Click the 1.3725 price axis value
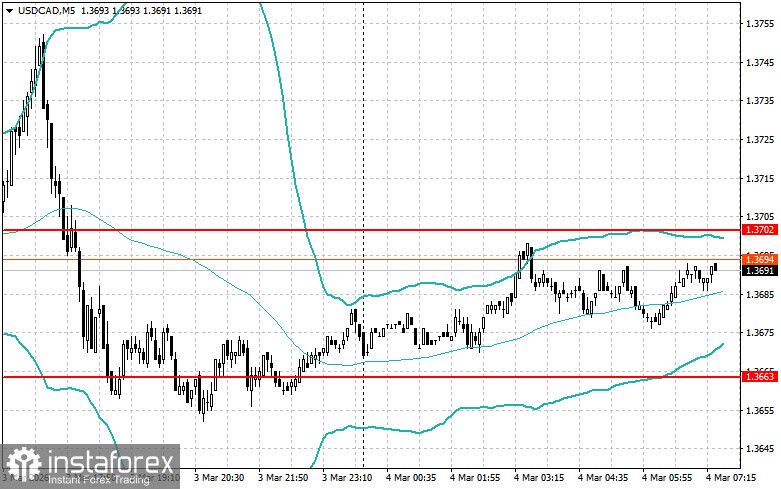This screenshot has width=781, height=489. [x=760, y=139]
